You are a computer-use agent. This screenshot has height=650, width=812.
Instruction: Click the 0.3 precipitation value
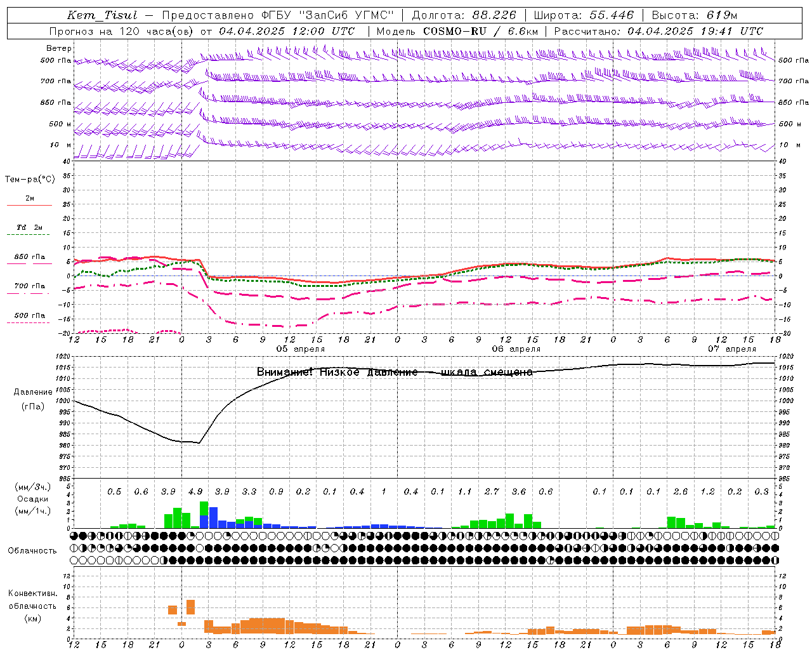click(x=762, y=492)
